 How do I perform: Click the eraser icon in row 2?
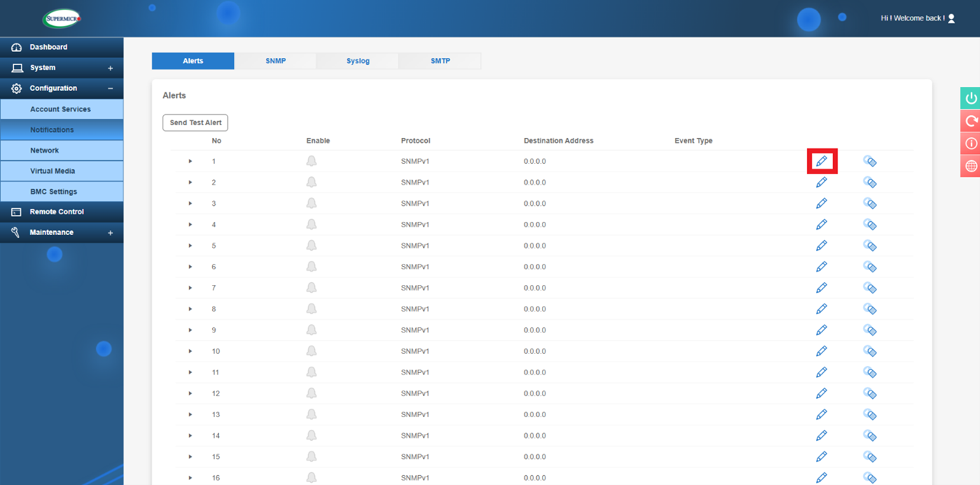[x=870, y=183]
